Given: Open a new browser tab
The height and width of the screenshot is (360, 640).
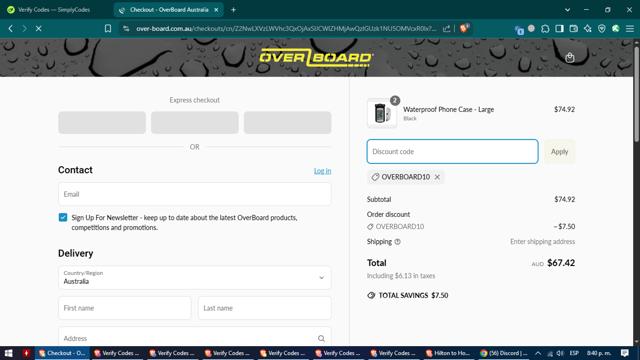Looking at the screenshot, I should pos(233,10).
